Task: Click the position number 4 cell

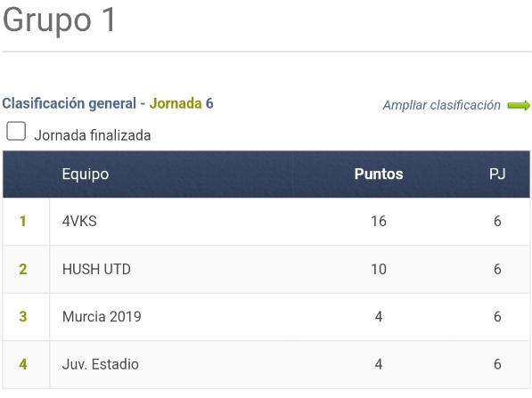Action: (x=23, y=364)
